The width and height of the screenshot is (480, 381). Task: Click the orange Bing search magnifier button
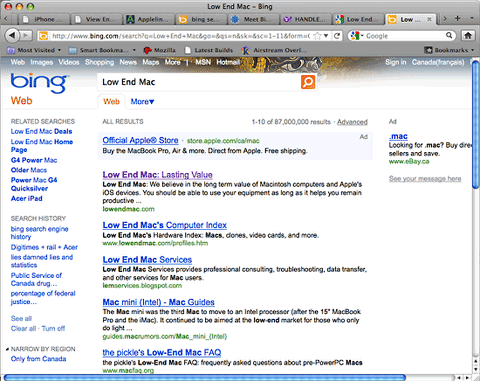coord(308,82)
